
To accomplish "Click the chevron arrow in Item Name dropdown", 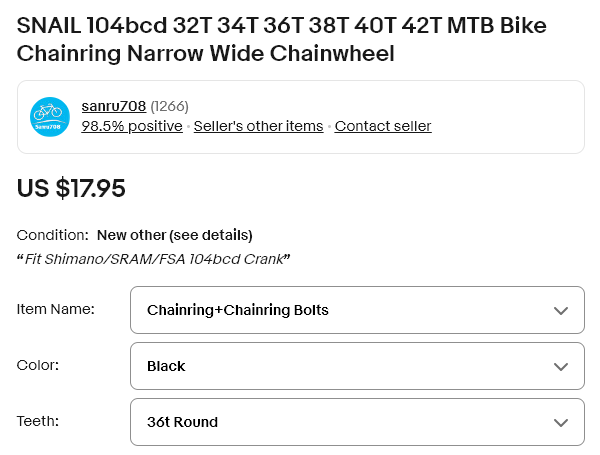I will tap(561, 310).
